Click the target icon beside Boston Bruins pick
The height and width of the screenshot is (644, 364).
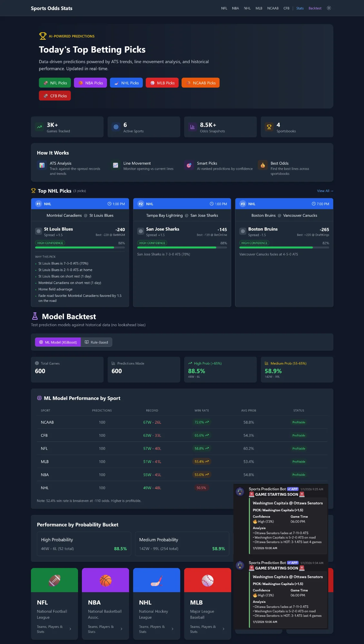coord(243,231)
